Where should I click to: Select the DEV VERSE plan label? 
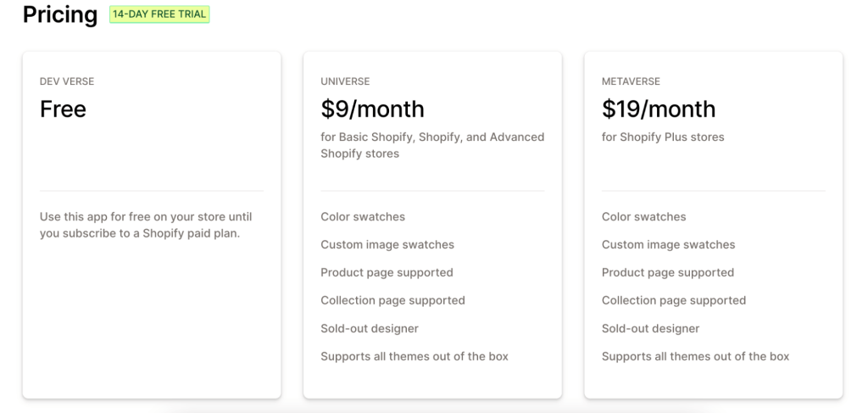[x=67, y=81]
